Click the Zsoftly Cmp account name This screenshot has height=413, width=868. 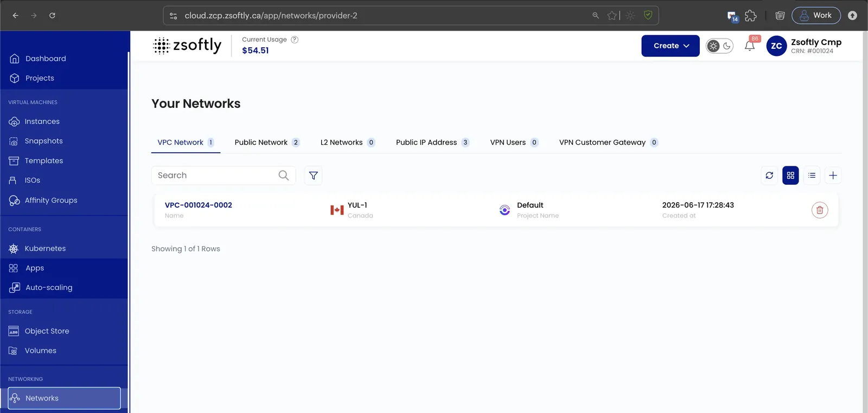tap(816, 42)
